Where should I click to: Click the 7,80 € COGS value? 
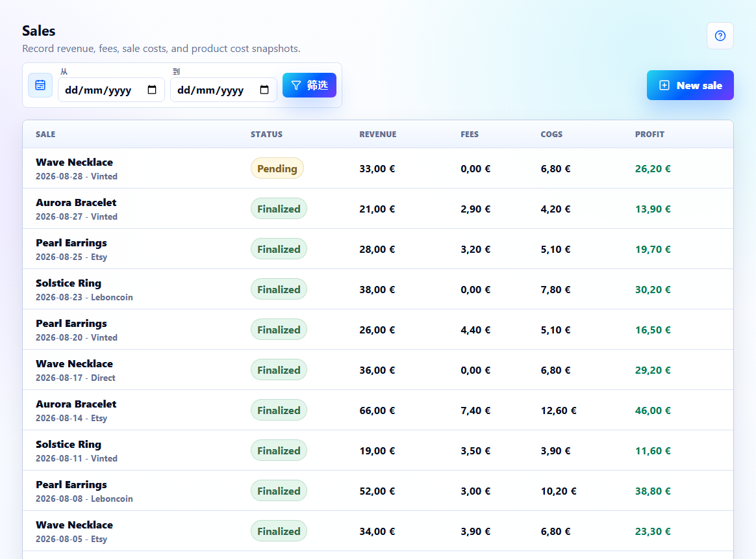click(555, 289)
